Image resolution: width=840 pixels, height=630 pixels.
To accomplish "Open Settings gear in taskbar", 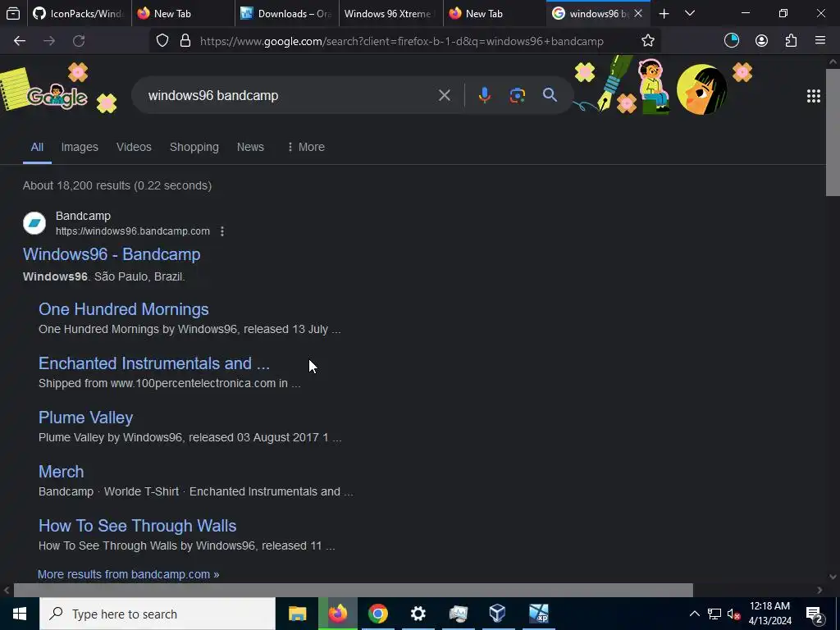I will click(x=418, y=614).
